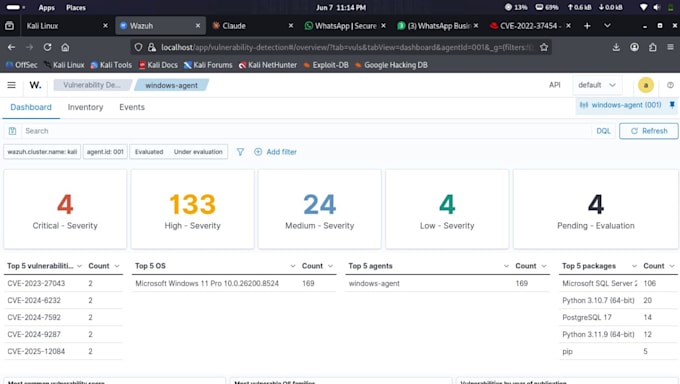Open the Wazuh hamburger navigation menu
The width and height of the screenshot is (680, 384).
(x=11, y=85)
